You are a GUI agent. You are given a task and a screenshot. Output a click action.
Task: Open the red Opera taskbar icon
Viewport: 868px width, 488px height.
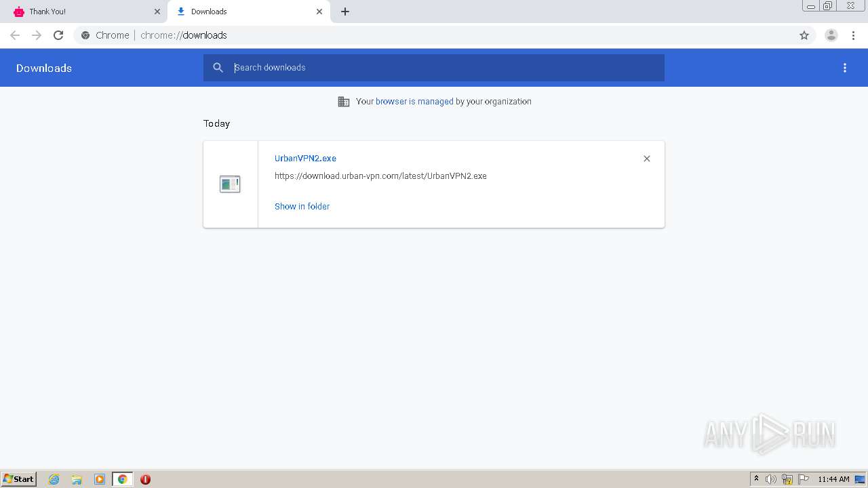145,479
